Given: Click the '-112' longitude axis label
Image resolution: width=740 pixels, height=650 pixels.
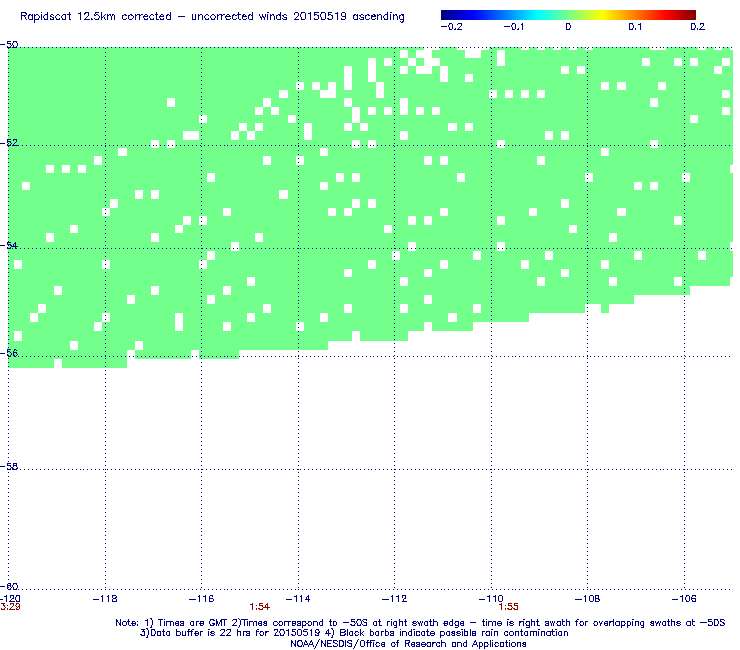Looking at the screenshot, I should (395, 599).
